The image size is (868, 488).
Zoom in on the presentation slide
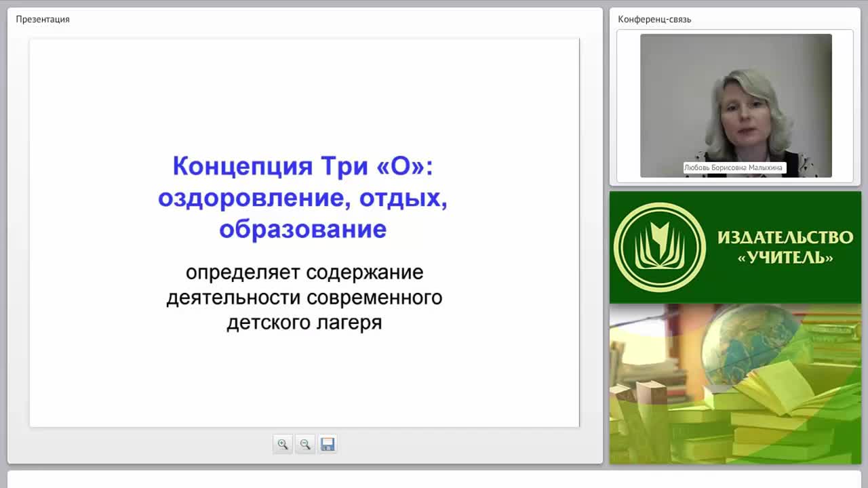click(283, 445)
